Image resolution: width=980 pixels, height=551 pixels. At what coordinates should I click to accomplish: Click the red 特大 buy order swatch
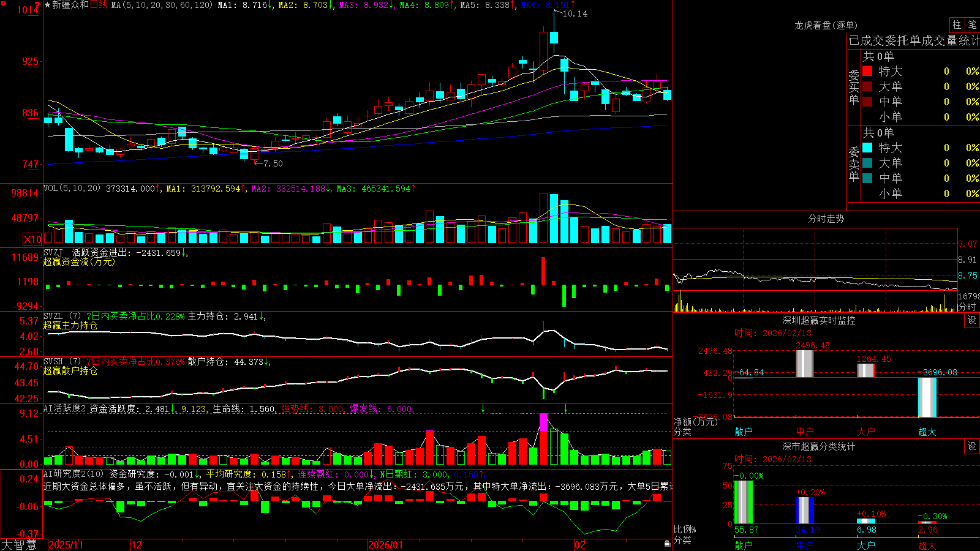pyautogui.click(x=867, y=71)
